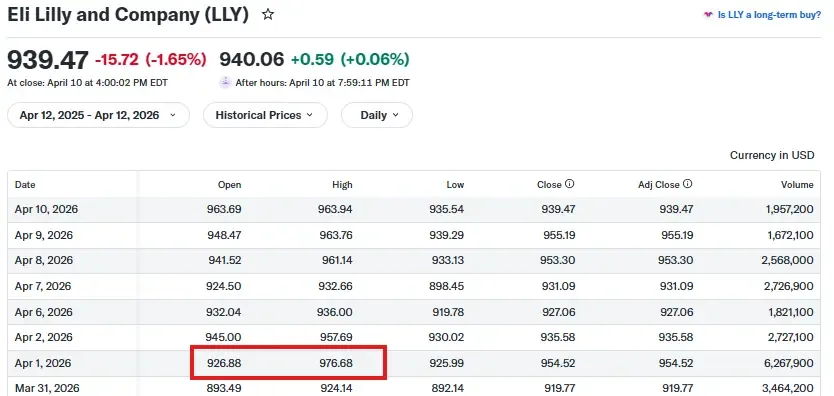The height and width of the screenshot is (396, 834).
Task: Click the volume 1,672,100
Action: [790, 235]
